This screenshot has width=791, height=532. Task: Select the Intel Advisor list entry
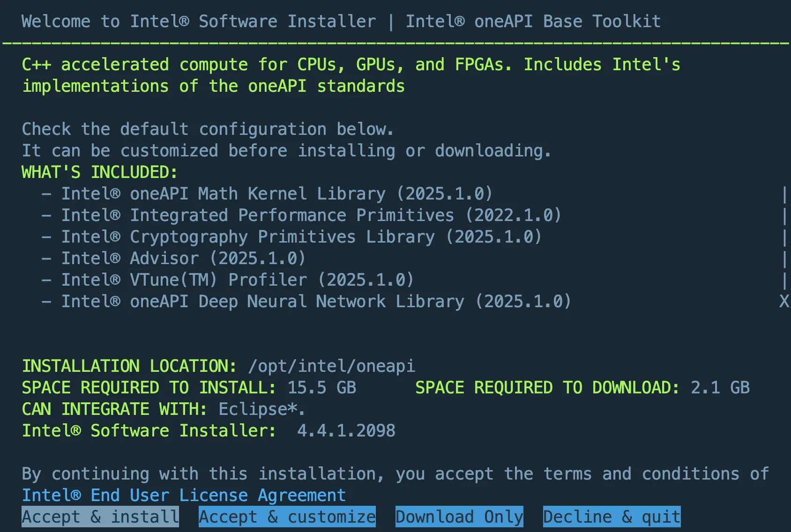coord(183,259)
